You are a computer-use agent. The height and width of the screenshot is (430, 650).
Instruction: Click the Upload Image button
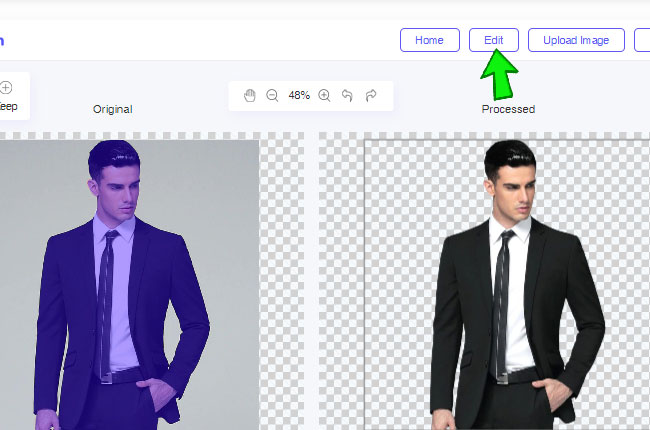pyautogui.click(x=576, y=40)
